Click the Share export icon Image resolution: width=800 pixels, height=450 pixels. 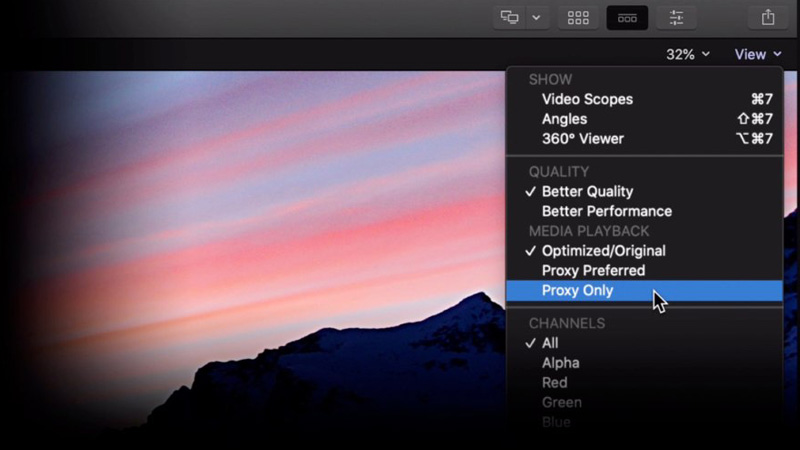pyautogui.click(x=768, y=17)
